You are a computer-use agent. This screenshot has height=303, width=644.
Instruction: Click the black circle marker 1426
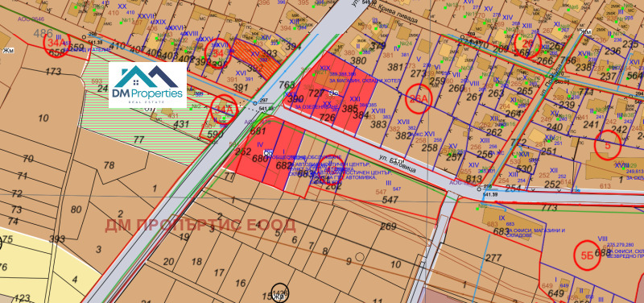280,293
